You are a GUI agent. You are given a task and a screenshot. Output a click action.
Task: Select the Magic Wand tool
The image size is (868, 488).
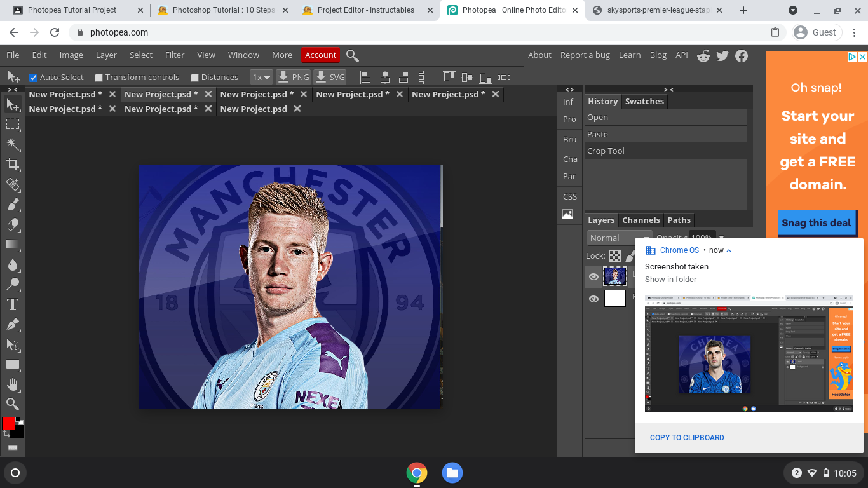pos(13,145)
